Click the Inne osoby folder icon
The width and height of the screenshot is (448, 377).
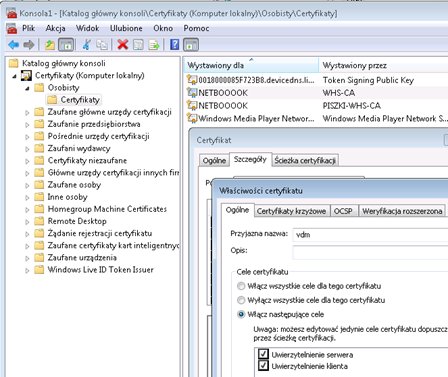(39, 197)
